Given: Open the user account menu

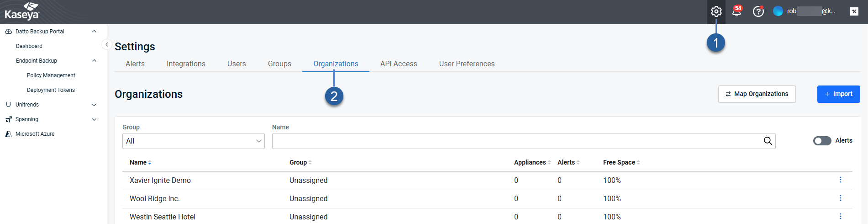Looking at the screenshot, I should pyautogui.click(x=805, y=11).
